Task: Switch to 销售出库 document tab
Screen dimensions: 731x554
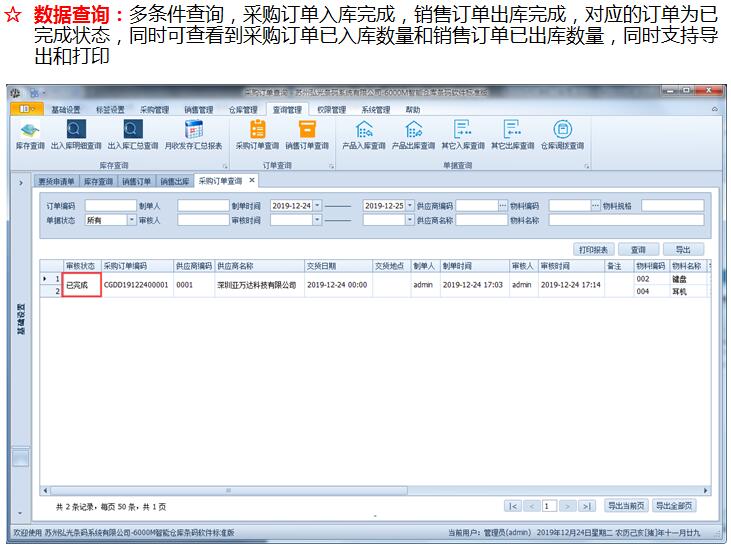Action: coord(175,181)
